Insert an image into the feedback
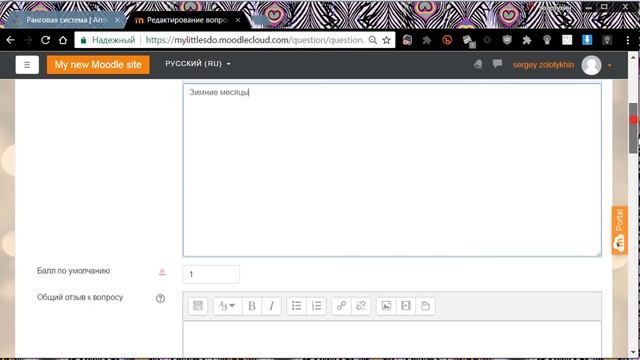Screen dimensions: 640x360 [x=386, y=306]
